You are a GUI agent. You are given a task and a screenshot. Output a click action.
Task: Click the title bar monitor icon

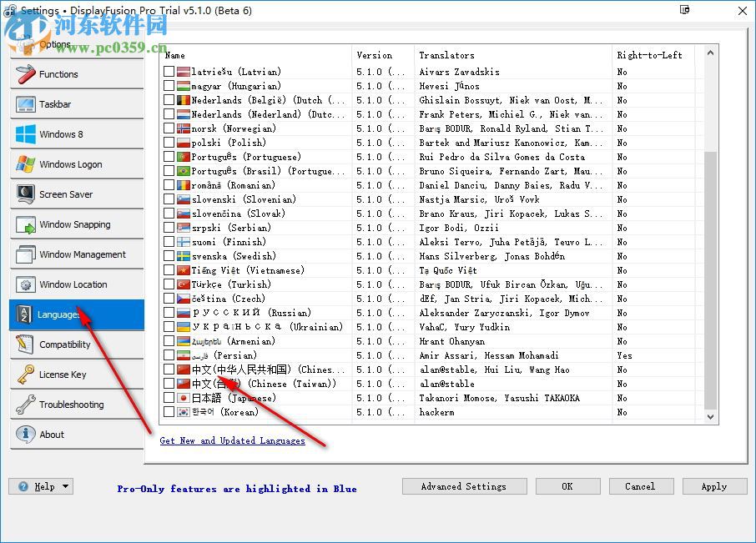click(684, 10)
